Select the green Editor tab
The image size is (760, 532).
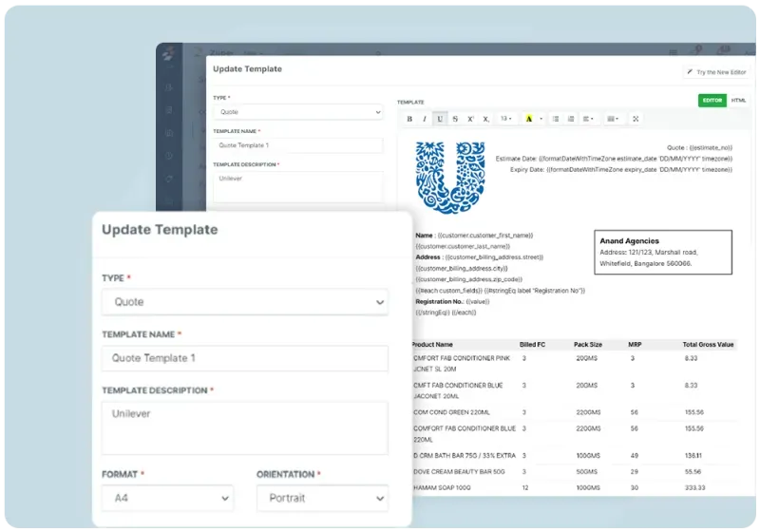[712, 100]
